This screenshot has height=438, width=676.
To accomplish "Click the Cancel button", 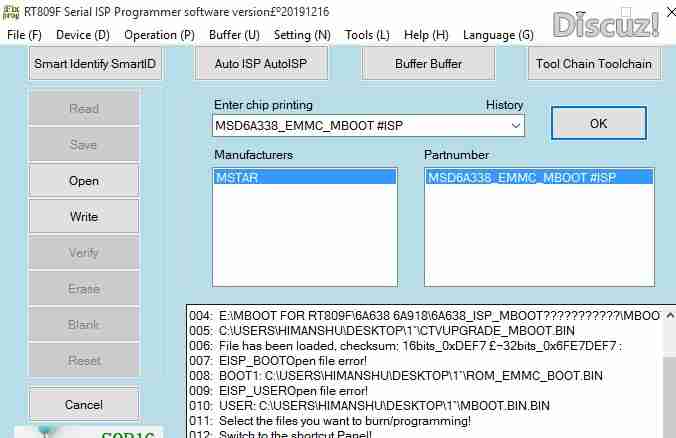I will coord(84,404).
